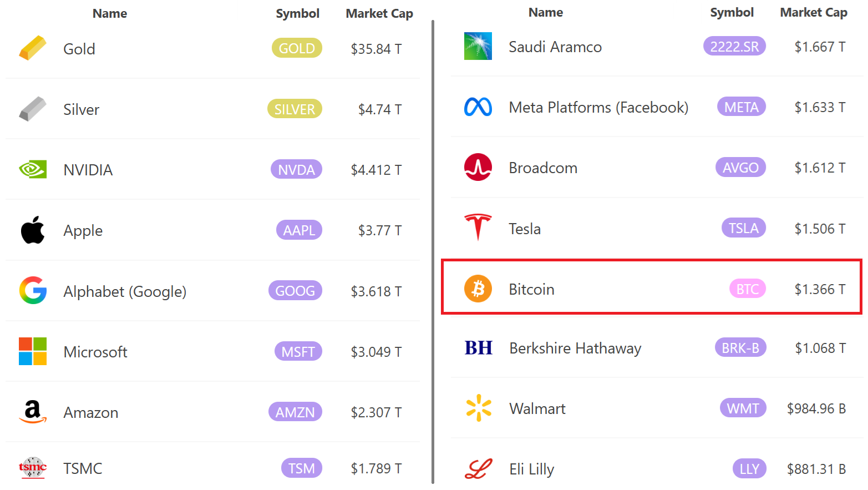Click the Apple logo
Viewport: 868px width, 490px height.
[33, 230]
